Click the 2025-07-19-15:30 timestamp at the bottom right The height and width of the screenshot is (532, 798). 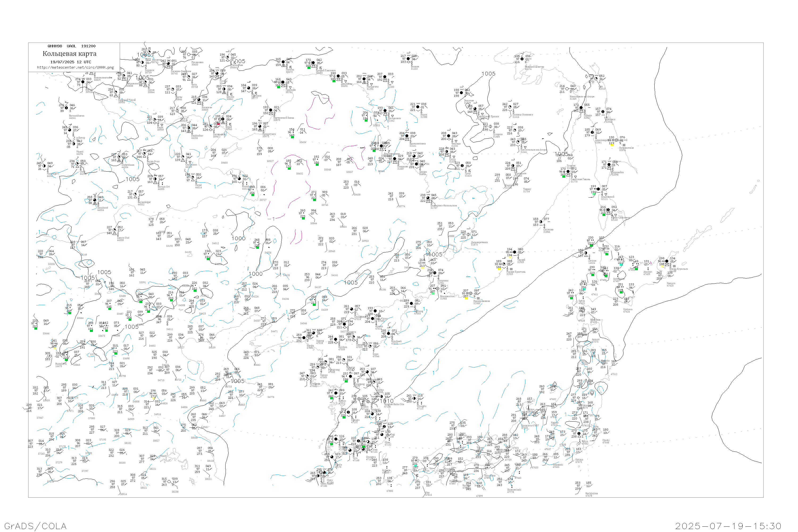click(728, 526)
